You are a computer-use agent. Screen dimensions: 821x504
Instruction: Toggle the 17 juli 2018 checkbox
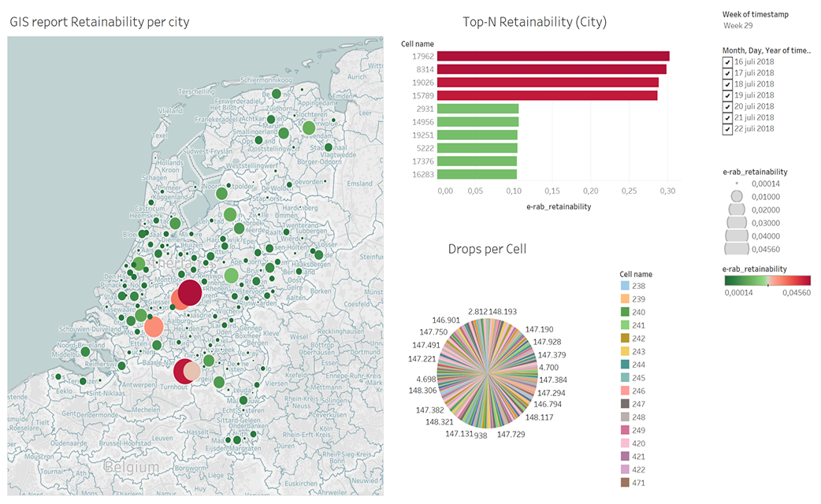(727, 73)
